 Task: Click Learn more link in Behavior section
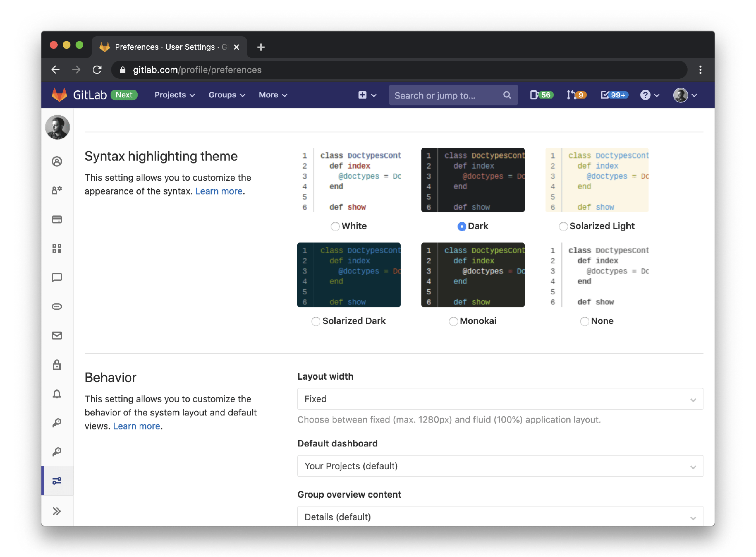pyautogui.click(x=136, y=426)
